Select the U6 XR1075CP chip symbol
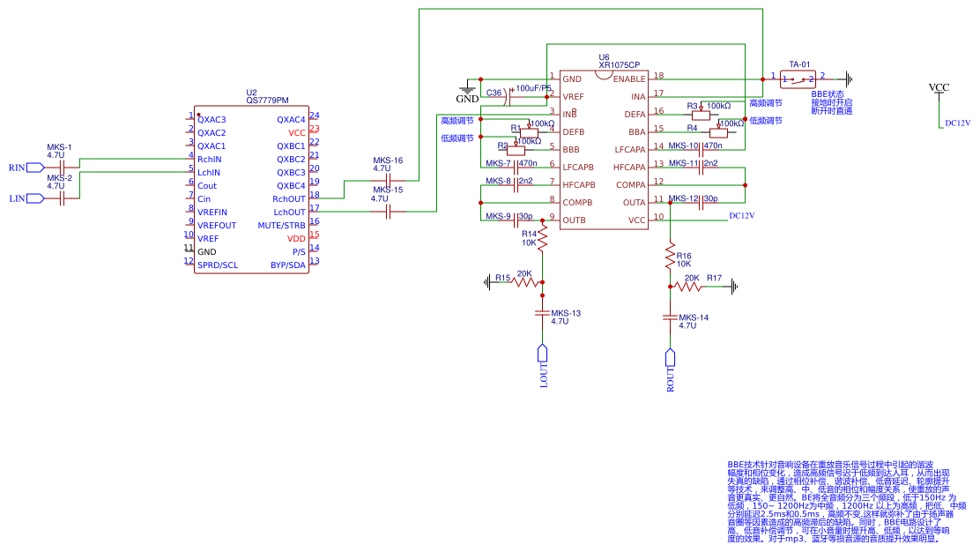This screenshot has height=552, width=980. pos(605,150)
